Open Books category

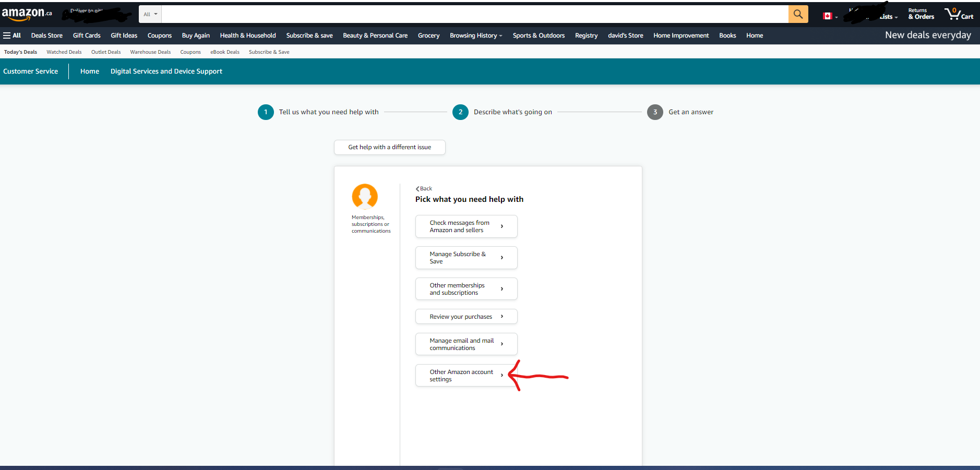click(727, 35)
